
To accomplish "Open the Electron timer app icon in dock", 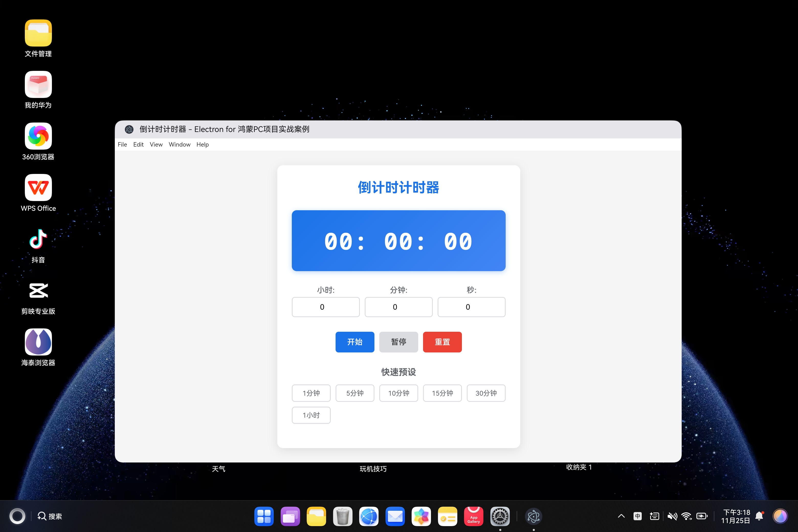I will pyautogui.click(x=534, y=516).
